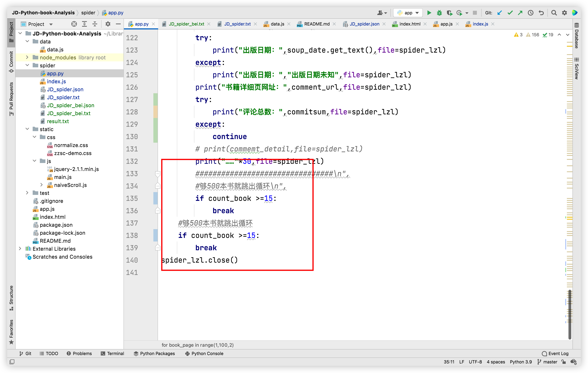588x373 pixels.
Task: Change the Python 3.9 interpreter
Action: click(x=521, y=362)
